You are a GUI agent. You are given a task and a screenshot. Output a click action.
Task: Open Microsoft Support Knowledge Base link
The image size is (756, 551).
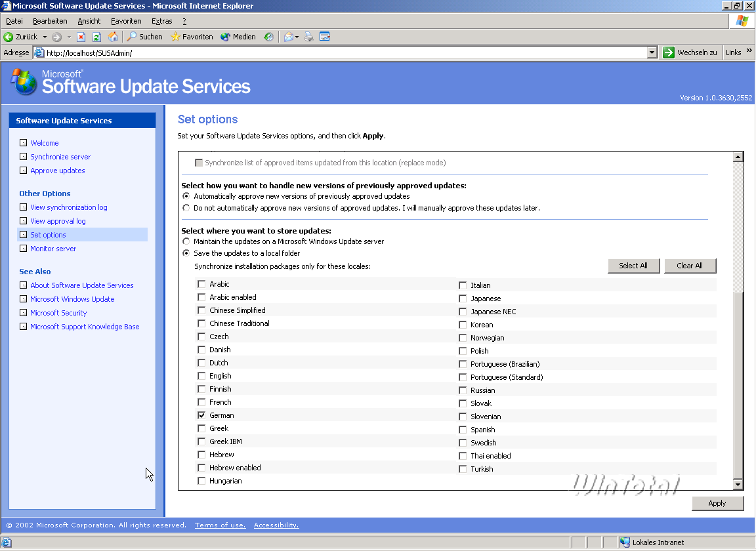click(x=85, y=327)
